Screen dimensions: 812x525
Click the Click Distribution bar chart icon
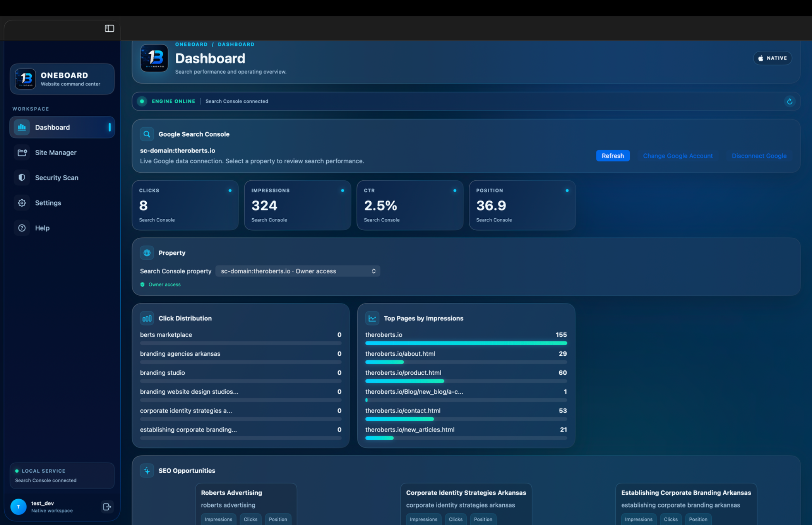coord(147,318)
